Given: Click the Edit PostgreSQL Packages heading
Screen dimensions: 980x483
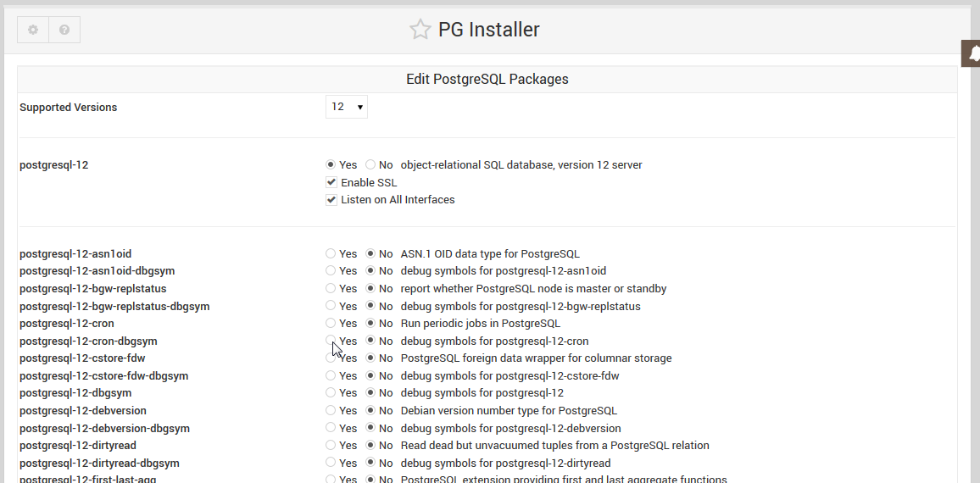Looking at the screenshot, I should pyautogui.click(x=487, y=80).
